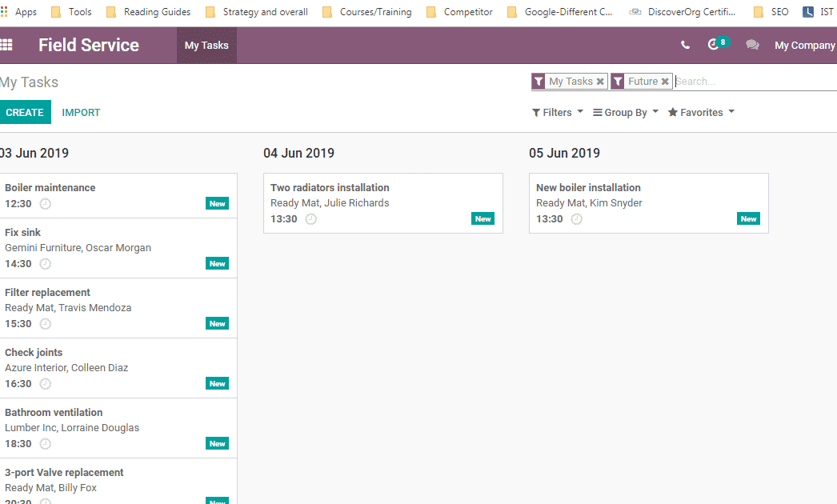
Task: Click activity clock on New boiler installation card
Action: [576, 219]
